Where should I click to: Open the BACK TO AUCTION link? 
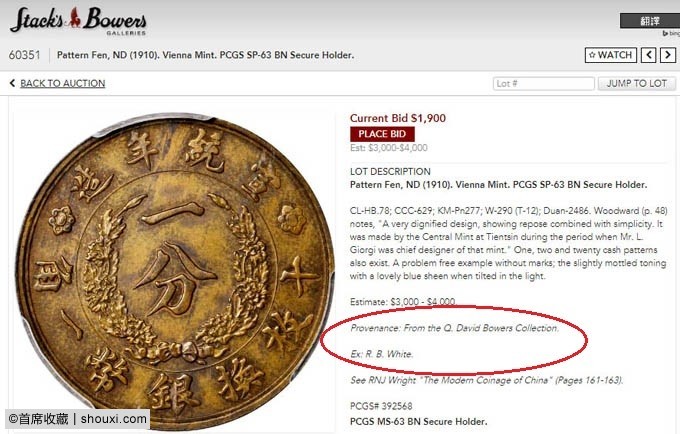(62, 83)
